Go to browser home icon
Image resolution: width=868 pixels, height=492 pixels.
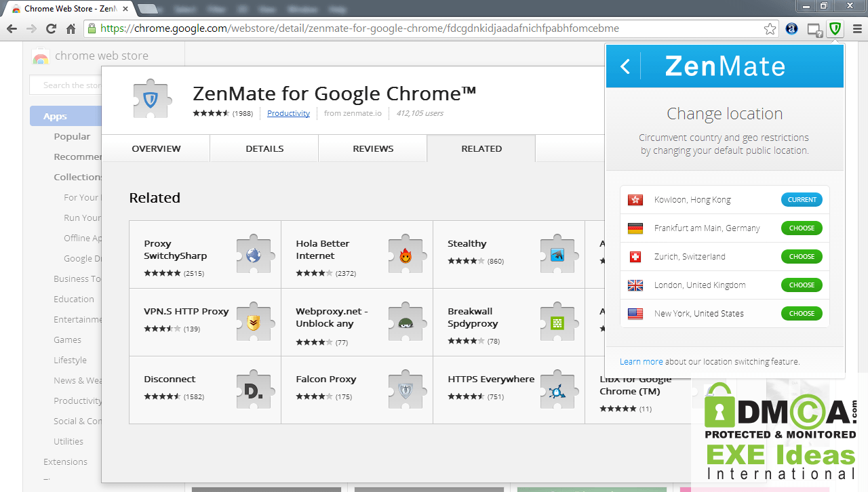coord(71,28)
